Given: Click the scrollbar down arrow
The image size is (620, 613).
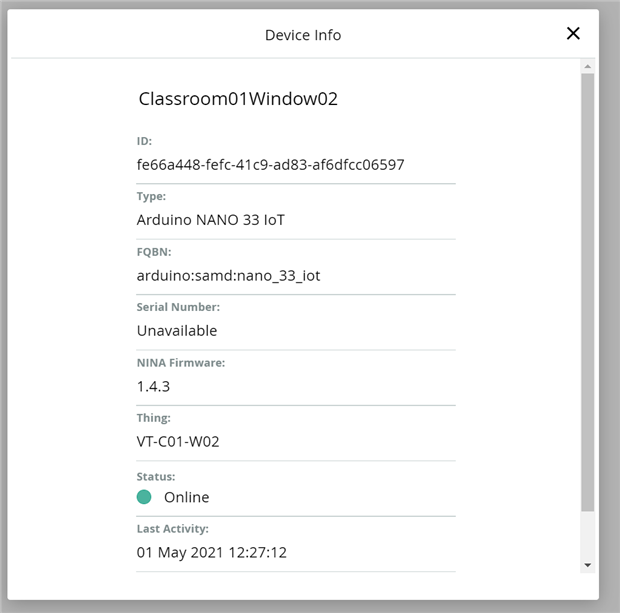Looking at the screenshot, I should pos(588,565).
